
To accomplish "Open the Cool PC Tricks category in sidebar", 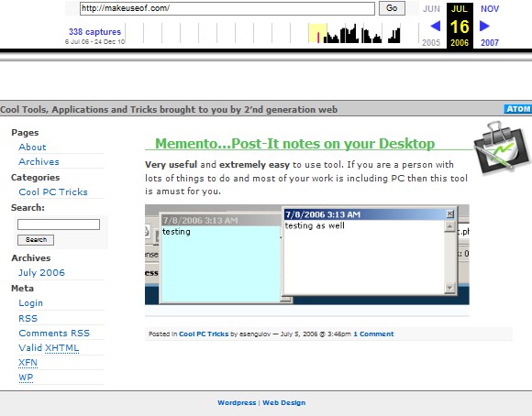I will [x=53, y=192].
